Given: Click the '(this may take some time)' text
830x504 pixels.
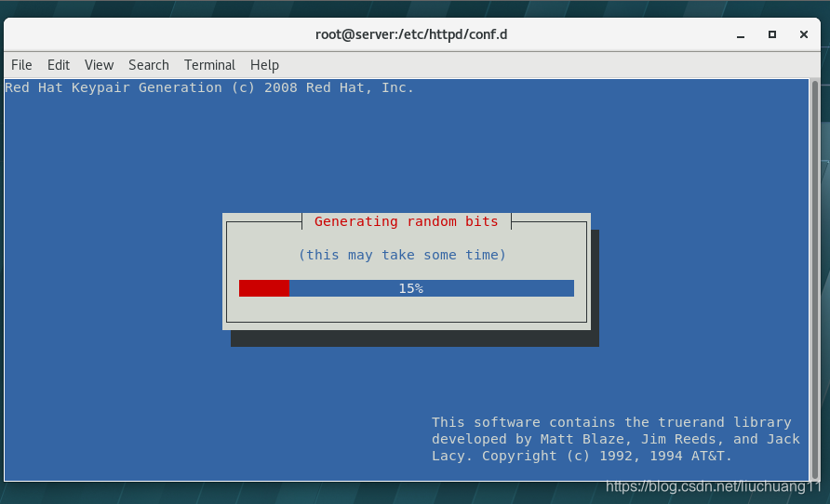Looking at the screenshot, I should coord(402,255).
